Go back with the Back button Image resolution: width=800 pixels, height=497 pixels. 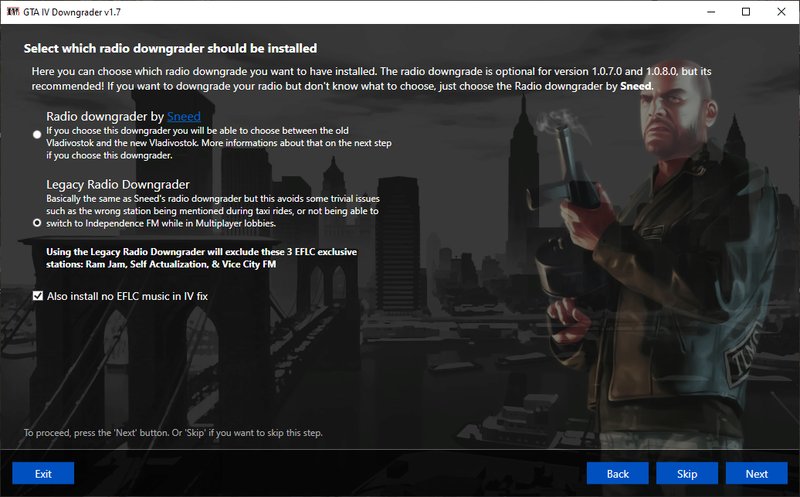tap(617, 474)
